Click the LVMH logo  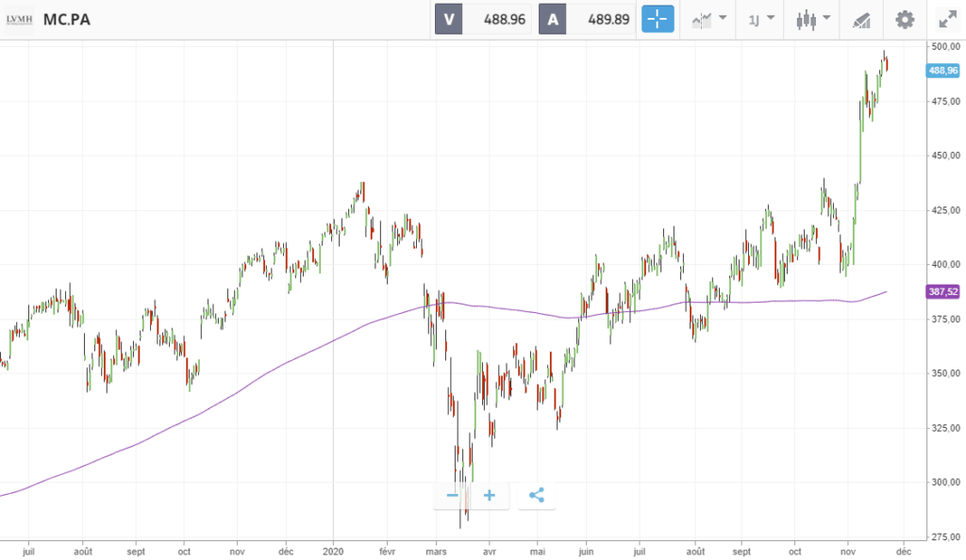tap(19, 20)
